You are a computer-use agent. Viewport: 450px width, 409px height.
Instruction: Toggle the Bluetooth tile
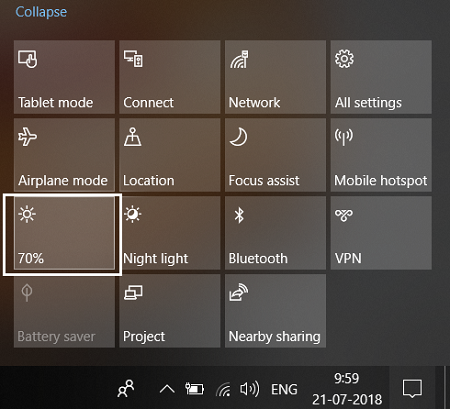(x=275, y=233)
